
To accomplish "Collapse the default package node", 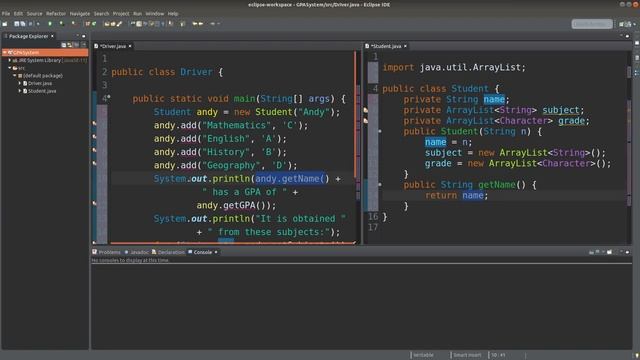I will click(x=15, y=76).
